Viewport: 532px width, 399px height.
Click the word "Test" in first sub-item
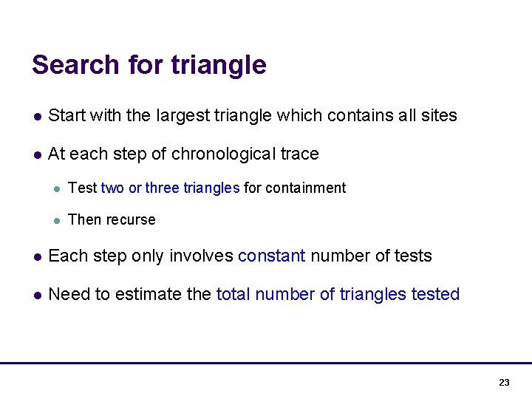[82, 188]
